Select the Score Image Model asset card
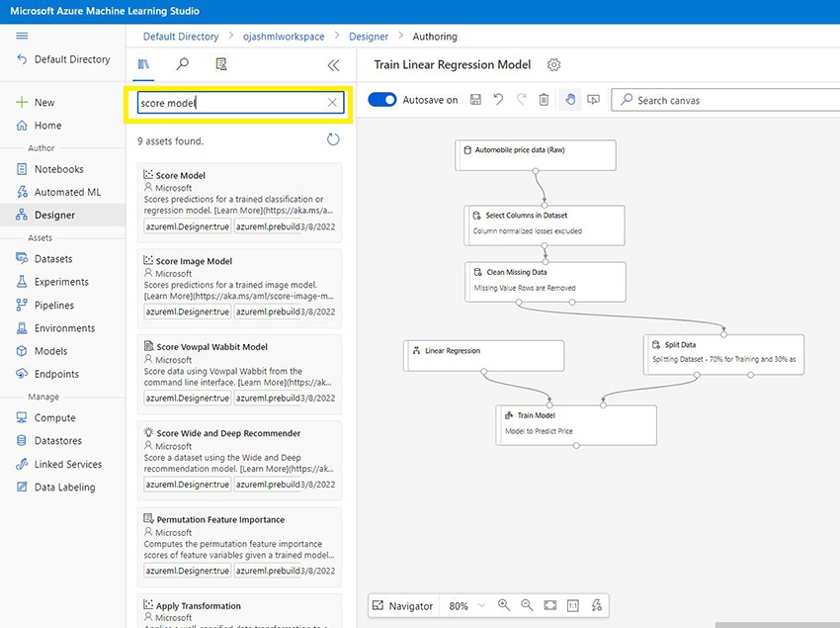 [x=239, y=289]
